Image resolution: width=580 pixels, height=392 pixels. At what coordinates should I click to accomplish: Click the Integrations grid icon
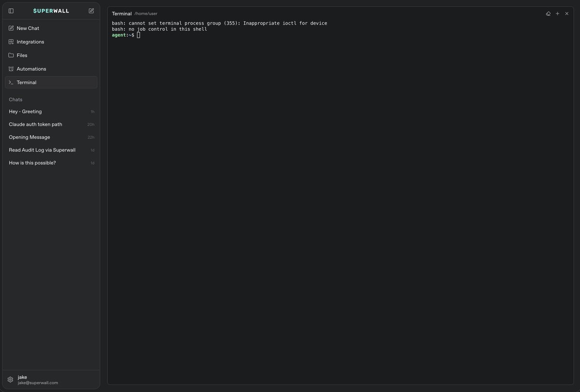[x=11, y=42]
